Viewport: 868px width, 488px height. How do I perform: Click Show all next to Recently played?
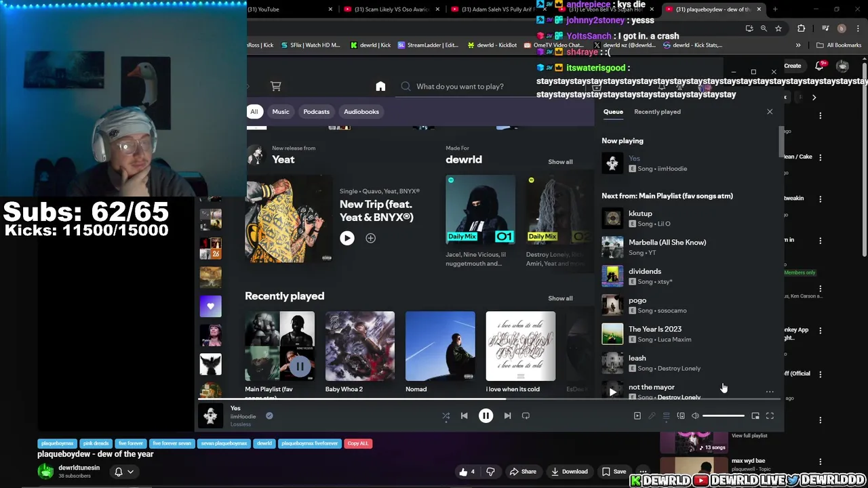pyautogui.click(x=560, y=298)
